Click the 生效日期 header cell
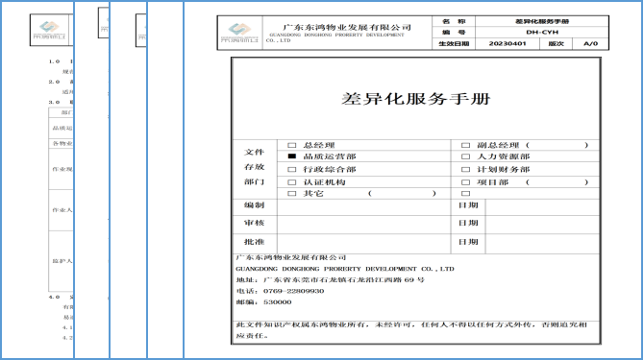This screenshot has width=644, height=360. [x=454, y=43]
